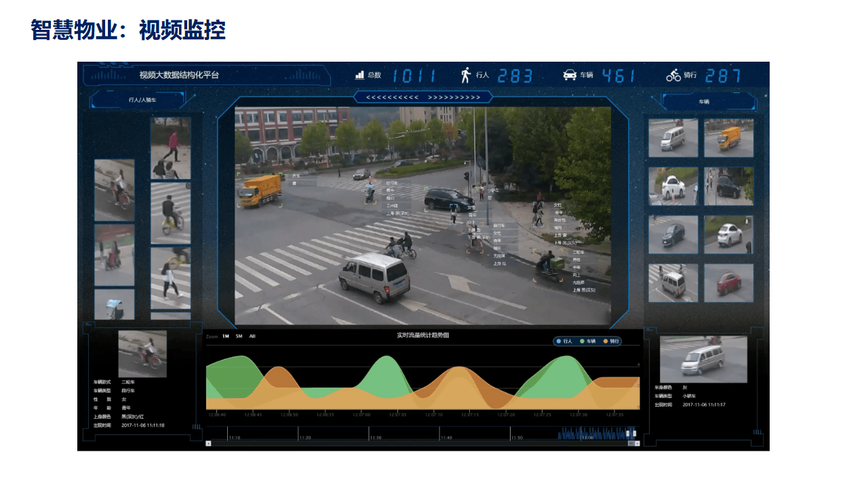Select the 1M zoom range

pyautogui.click(x=226, y=336)
